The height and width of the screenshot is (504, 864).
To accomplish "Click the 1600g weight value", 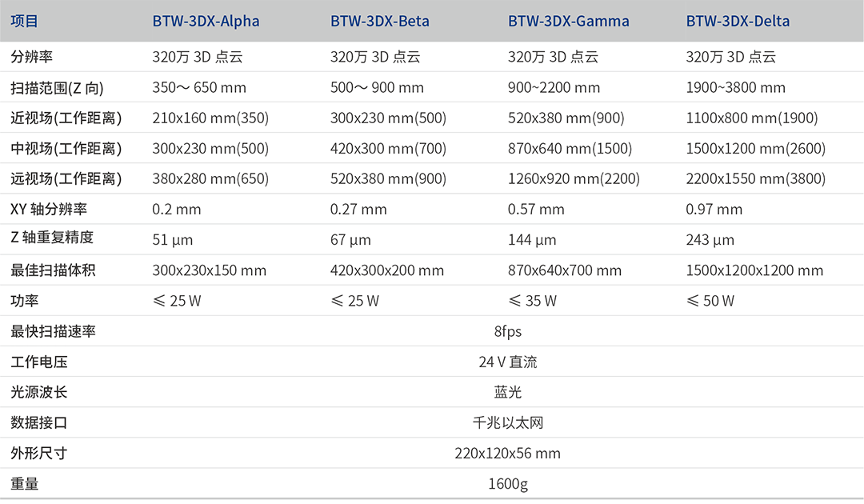I will tap(507, 483).
